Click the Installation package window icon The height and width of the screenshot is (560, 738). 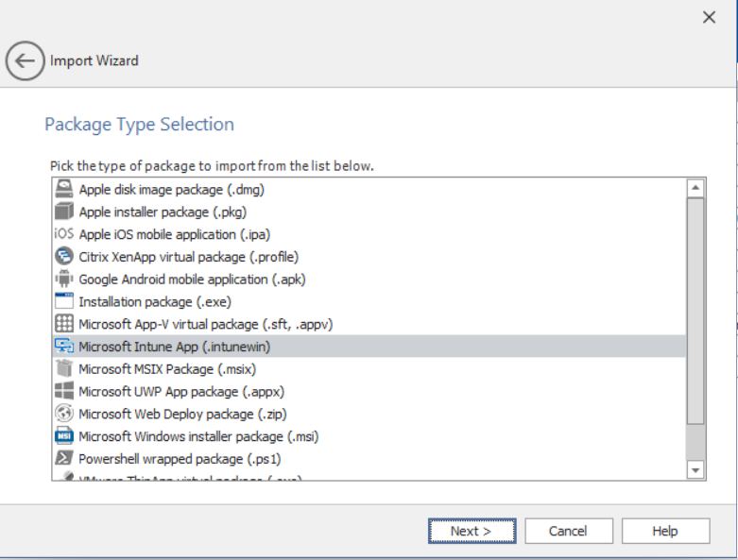pos(64,301)
